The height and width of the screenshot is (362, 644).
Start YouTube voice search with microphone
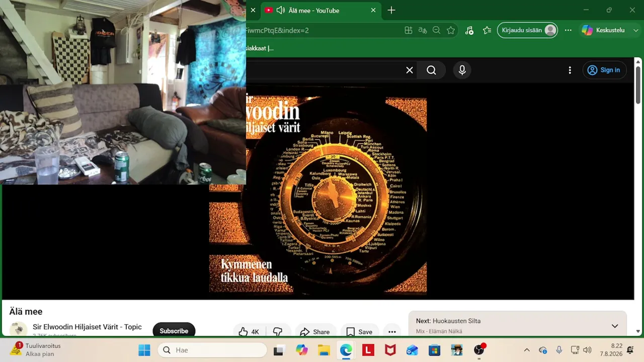coord(462,70)
